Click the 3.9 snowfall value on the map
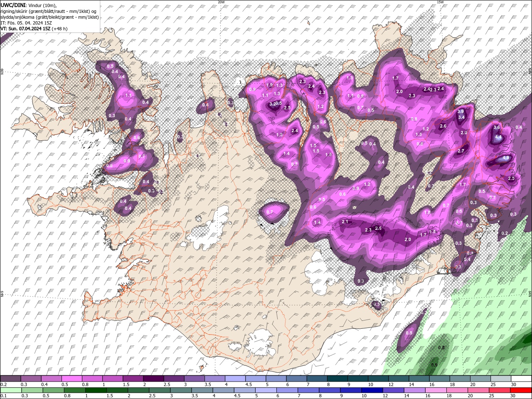This screenshot has height=399, width=532. [461, 111]
